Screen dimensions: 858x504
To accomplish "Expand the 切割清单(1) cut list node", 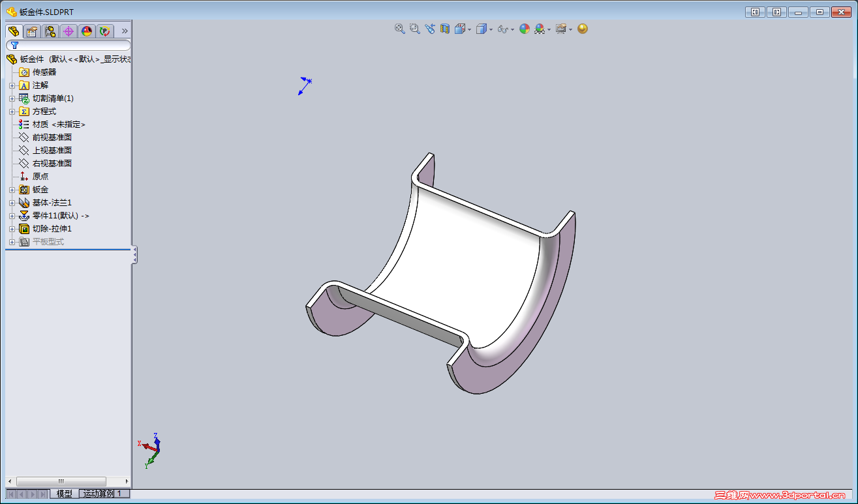I will pyautogui.click(x=12, y=98).
